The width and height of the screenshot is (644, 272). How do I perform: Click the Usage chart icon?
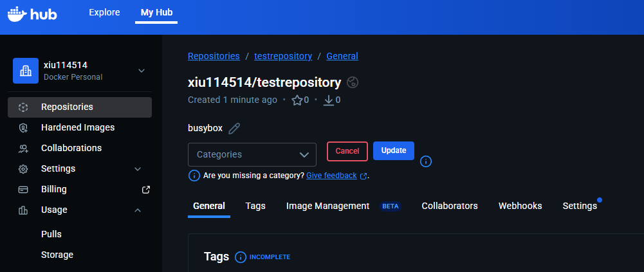23,210
